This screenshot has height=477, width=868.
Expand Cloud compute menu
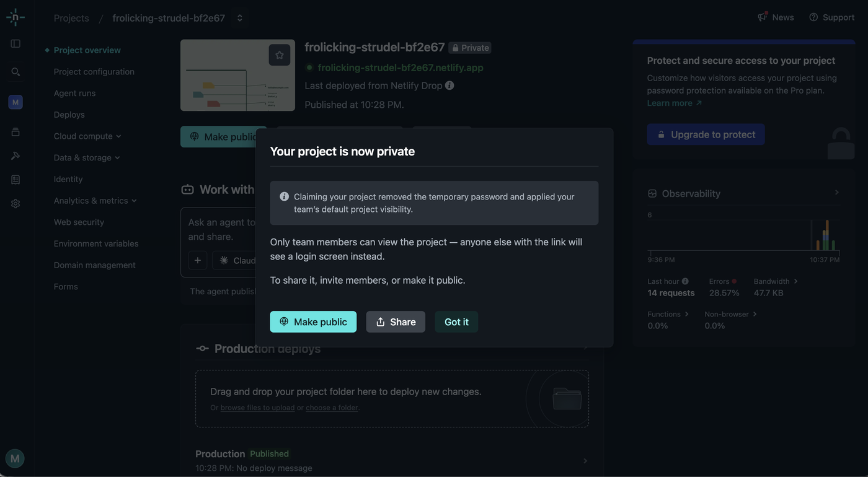click(x=87, y=136)
